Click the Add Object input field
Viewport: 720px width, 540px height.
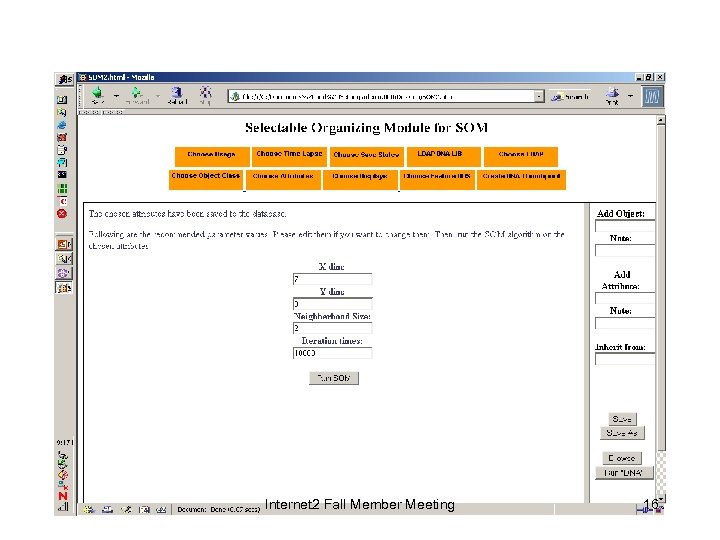point(625,226)
